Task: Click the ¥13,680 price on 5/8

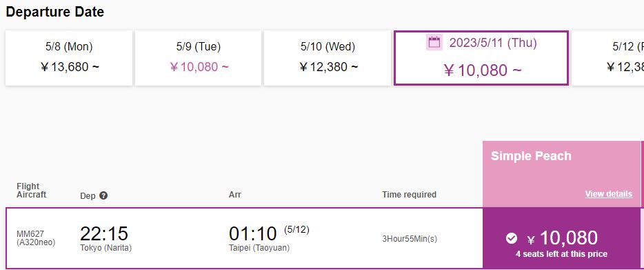Action: (x=70, y=67)
